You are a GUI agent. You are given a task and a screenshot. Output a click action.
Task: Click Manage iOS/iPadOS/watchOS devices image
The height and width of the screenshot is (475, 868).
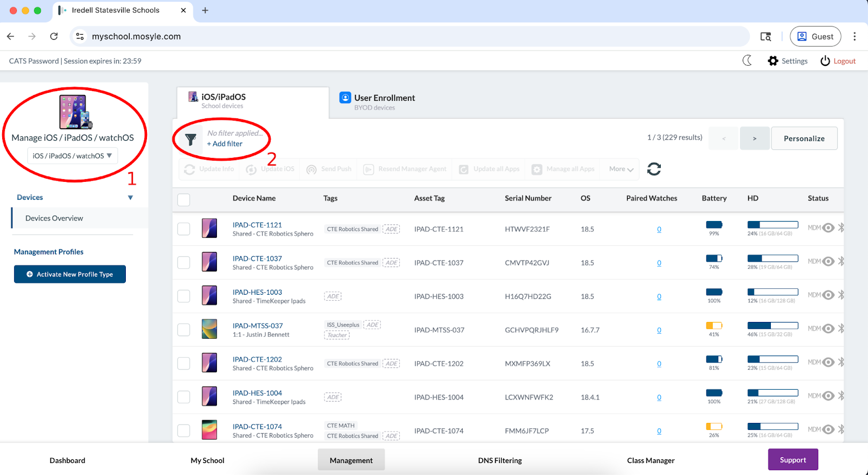(x=76, y=112)
